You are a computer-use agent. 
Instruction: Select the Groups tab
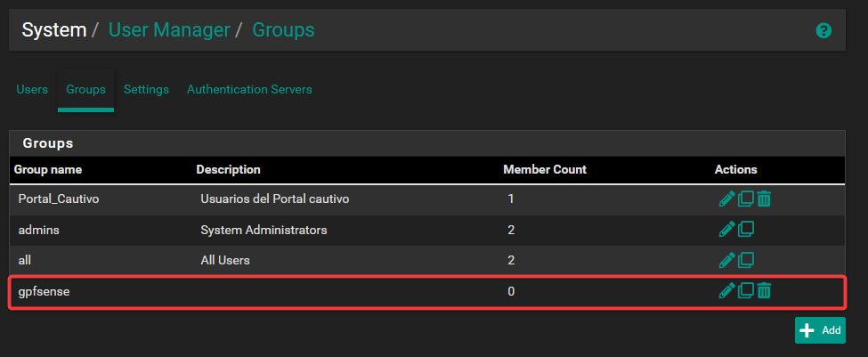pyautogui.click(x=85, y=90)
